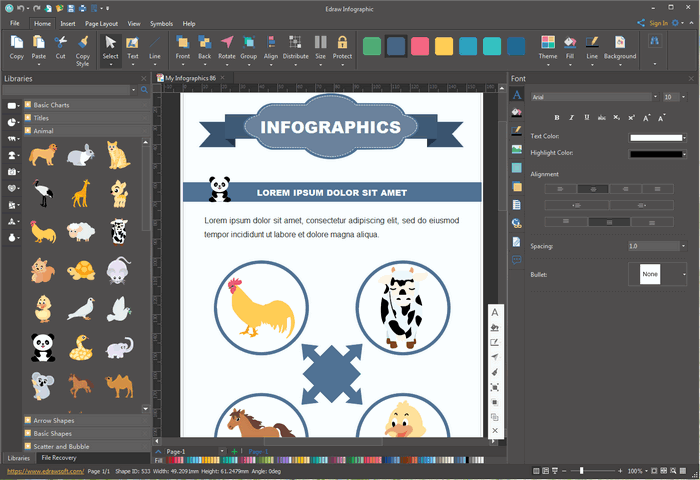The width and height of the screenshot is (700, 480).
Task: Click the library search input field
Action: [x=70, y=90]
